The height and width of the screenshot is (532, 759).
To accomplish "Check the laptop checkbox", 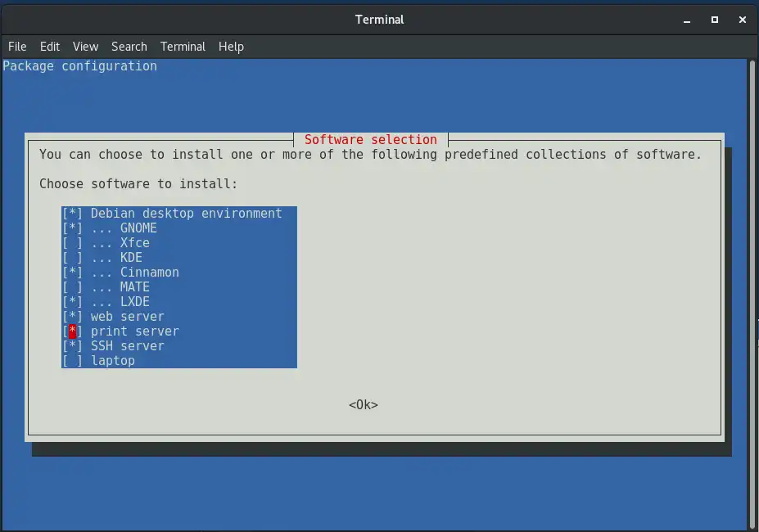I will 73,361.
